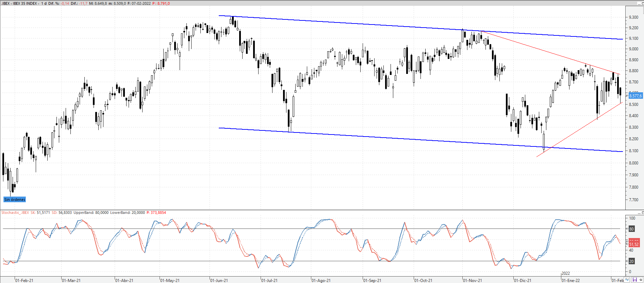Image resolution: width=644 pixels, height=283 pixels.
Task: Click the LowerBand: 20,0000 parameter text
Action: click(128, 213)
